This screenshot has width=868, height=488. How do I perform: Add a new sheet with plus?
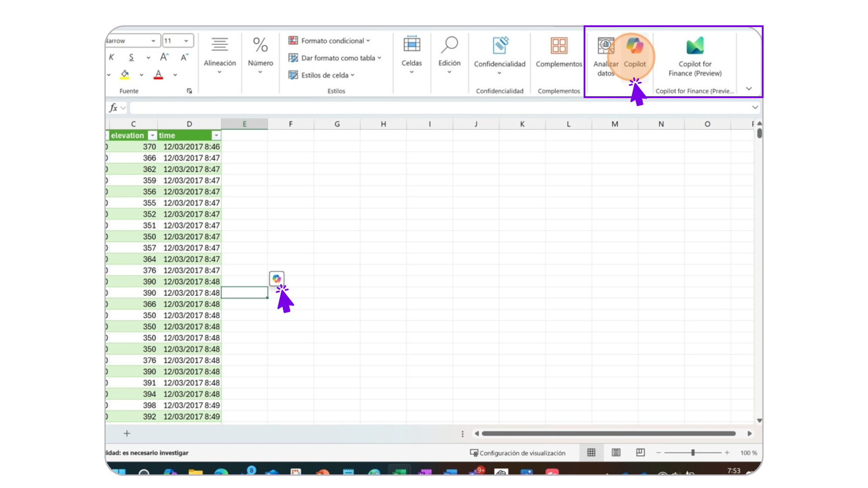click(127, 433)
